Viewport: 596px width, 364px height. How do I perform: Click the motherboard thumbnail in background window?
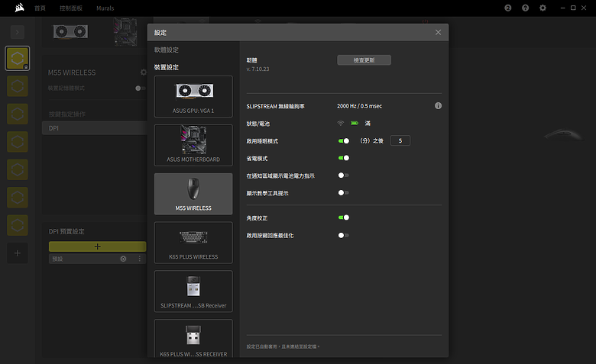(x=125, y=32)
